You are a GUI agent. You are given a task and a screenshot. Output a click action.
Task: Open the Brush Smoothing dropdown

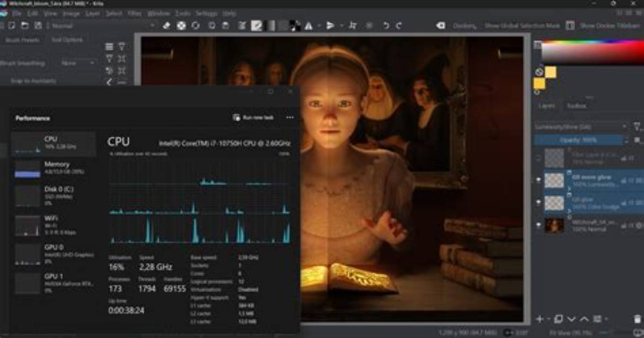pyautogui.click(x=78, y=64)
